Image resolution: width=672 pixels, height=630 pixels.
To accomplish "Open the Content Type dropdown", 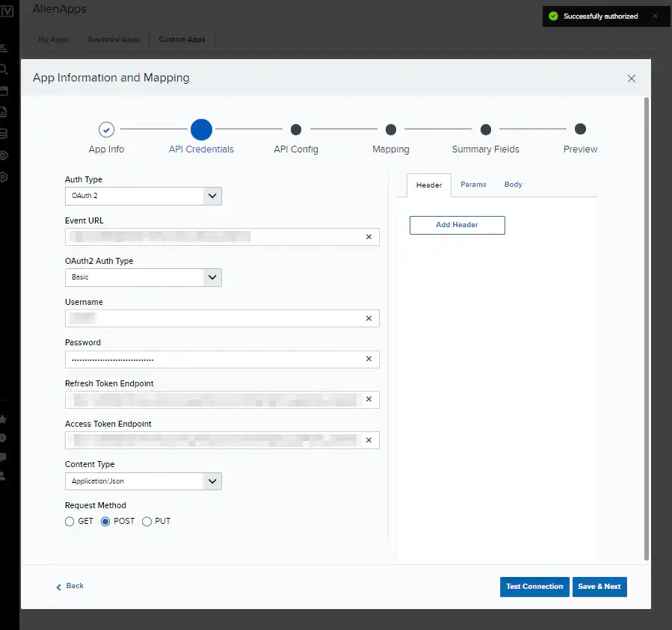I will [x=143, y=481].
